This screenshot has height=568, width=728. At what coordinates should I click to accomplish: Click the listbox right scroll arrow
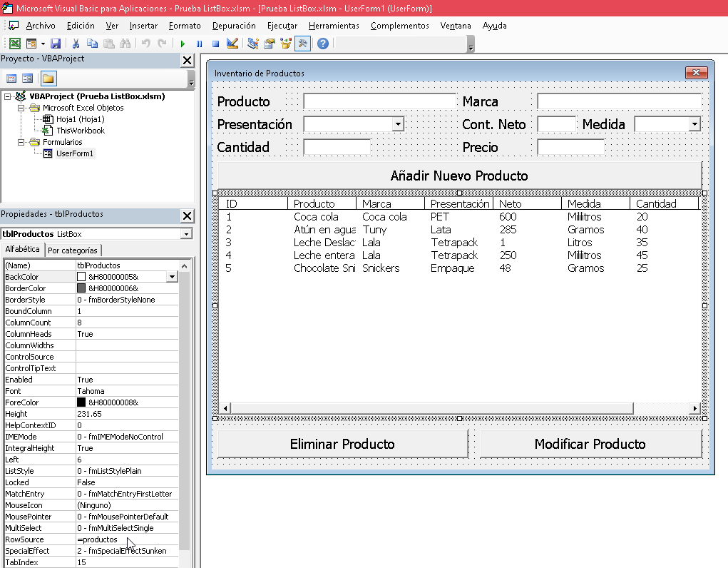point(694,409)
